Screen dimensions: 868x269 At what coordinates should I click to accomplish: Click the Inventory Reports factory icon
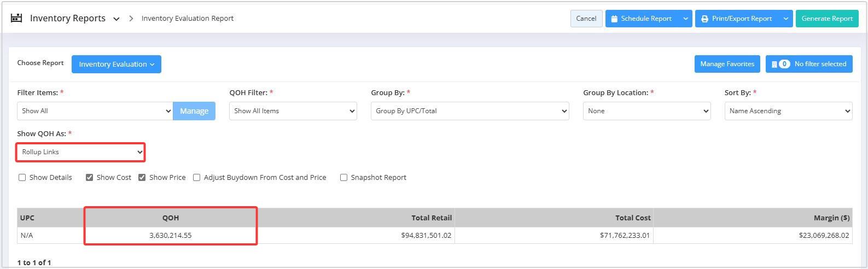coord(16,18)
